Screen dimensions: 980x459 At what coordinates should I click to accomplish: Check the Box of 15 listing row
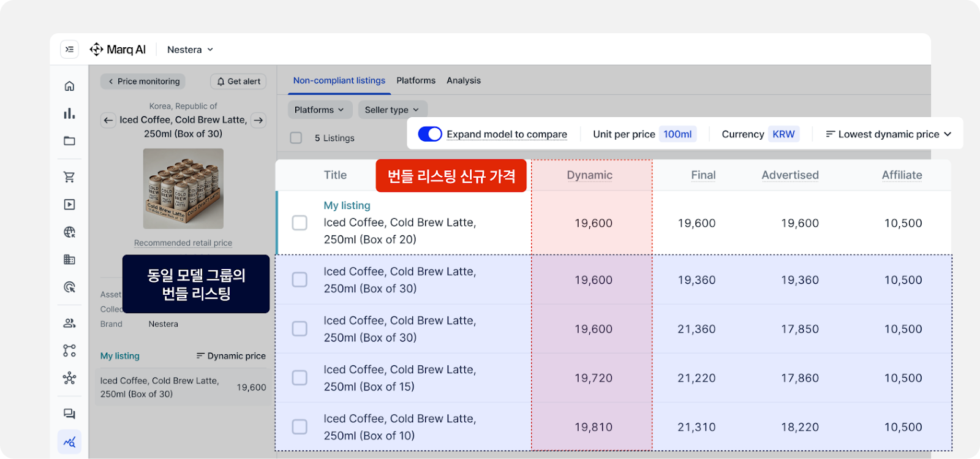[x=300, y=378]
